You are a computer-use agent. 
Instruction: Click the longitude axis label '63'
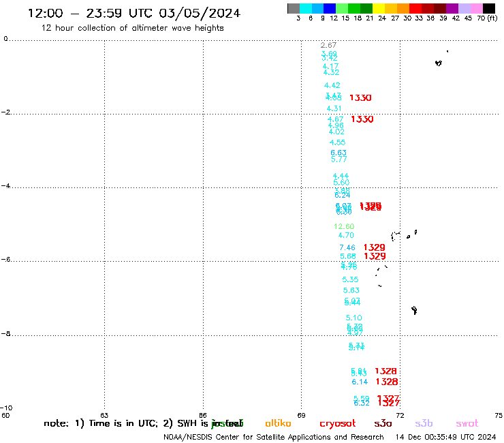(104, 415)
